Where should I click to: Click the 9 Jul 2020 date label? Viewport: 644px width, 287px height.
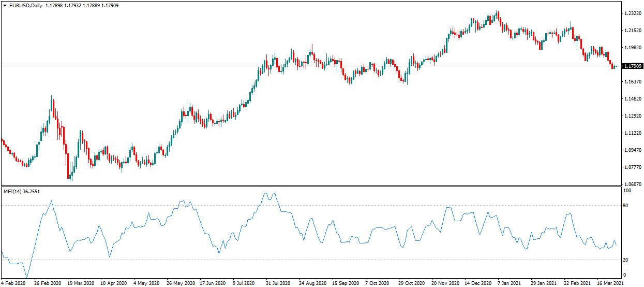244,283
